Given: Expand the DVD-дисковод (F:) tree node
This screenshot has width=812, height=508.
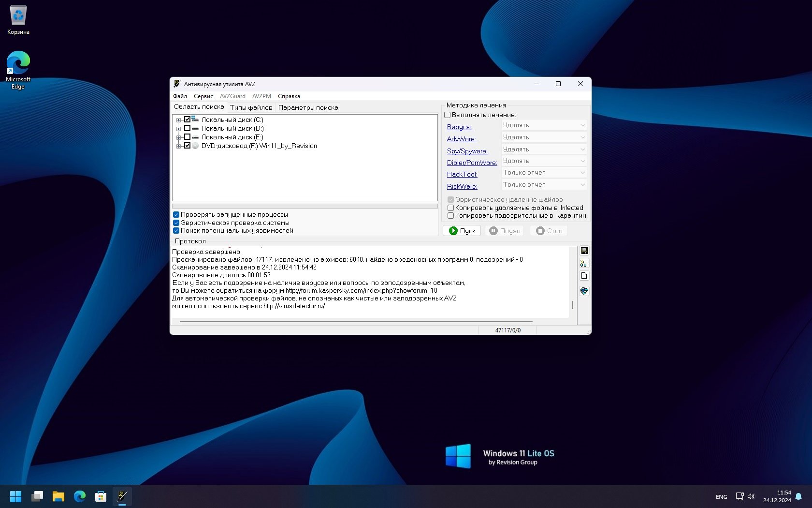Looking at the screenshot, I should click(x=178, y=146).
